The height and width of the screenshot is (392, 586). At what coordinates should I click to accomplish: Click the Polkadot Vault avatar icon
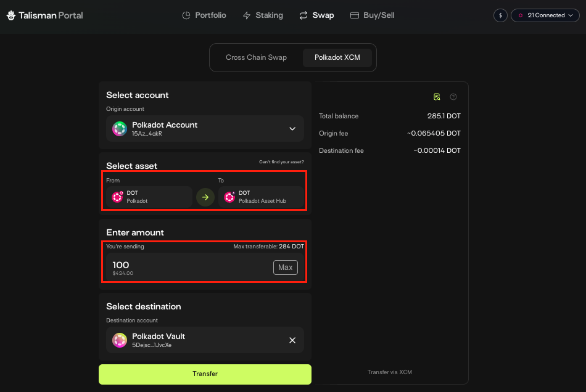tap(120, 340)
